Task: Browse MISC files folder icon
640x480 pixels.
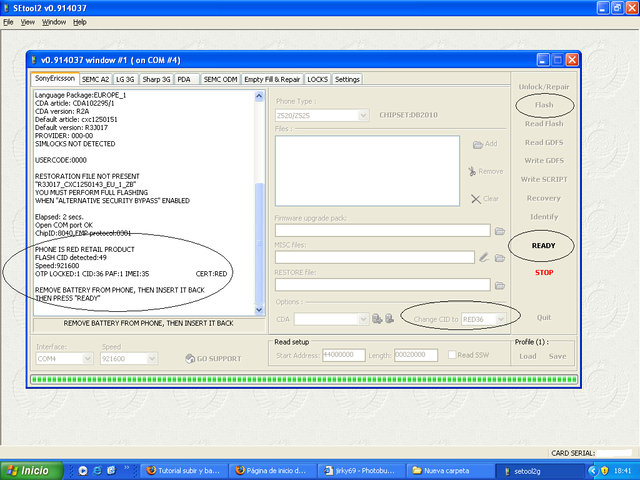Action: 500,258
